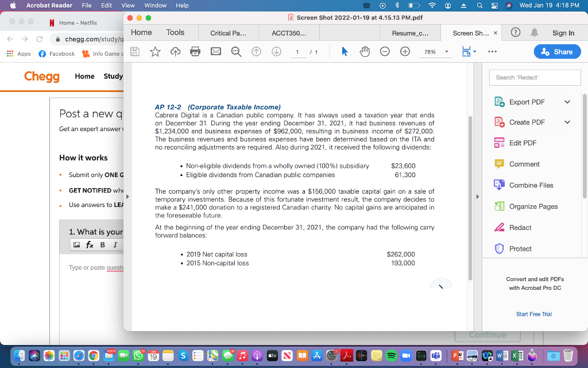Save the PDF using the floppy disk icon

coord(134,51)
